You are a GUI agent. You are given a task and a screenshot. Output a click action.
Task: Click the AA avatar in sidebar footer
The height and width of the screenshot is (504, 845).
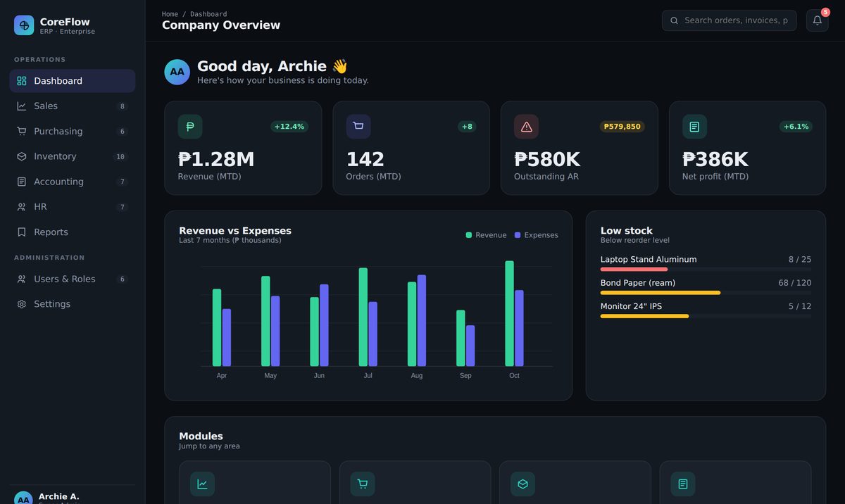click(23, 498)
